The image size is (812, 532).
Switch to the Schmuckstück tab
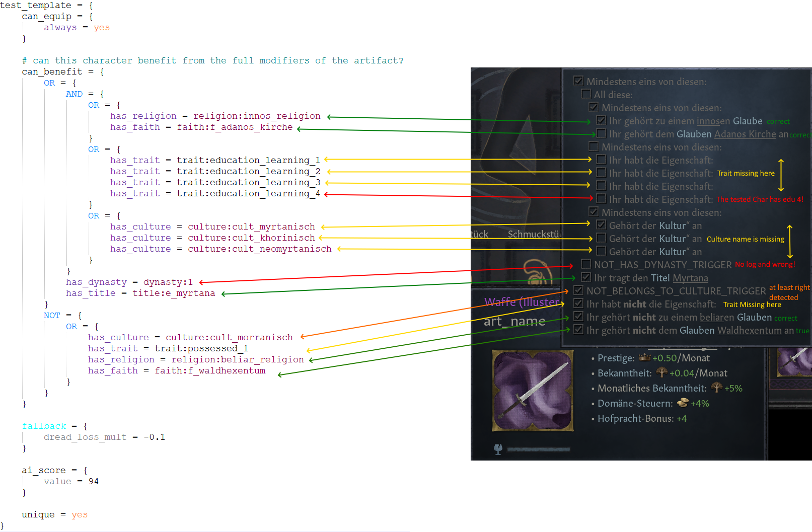pyautogui.click(x=535, y=234)
